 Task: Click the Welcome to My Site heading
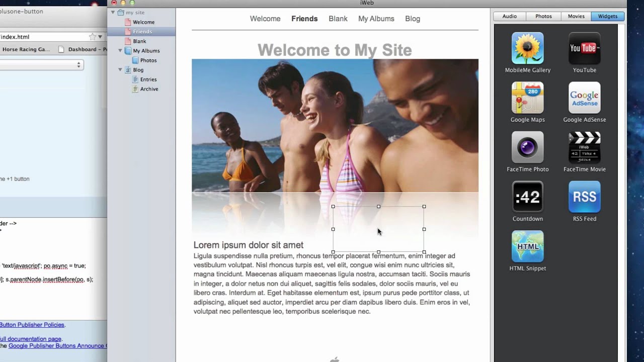click(335, 50)
